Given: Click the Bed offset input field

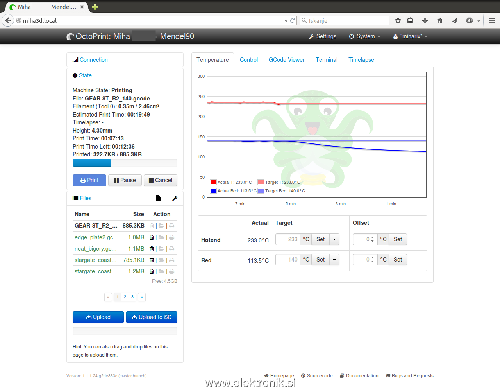Looking at the screenshot, I should 365,260.
